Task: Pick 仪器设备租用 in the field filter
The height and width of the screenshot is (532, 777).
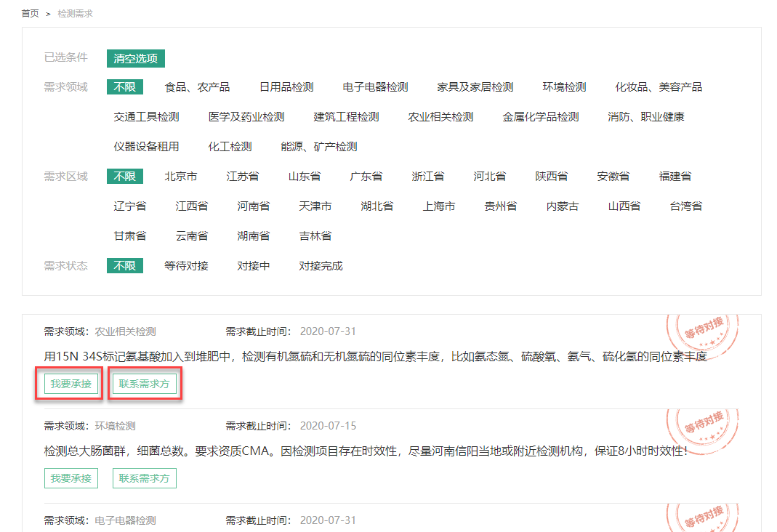Action: click(x=146, y=147)
